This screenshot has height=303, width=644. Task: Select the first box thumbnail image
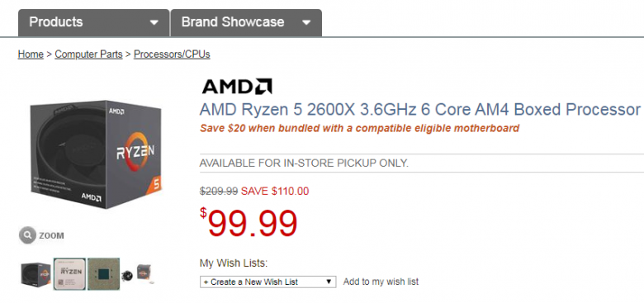tap(36, 274)
